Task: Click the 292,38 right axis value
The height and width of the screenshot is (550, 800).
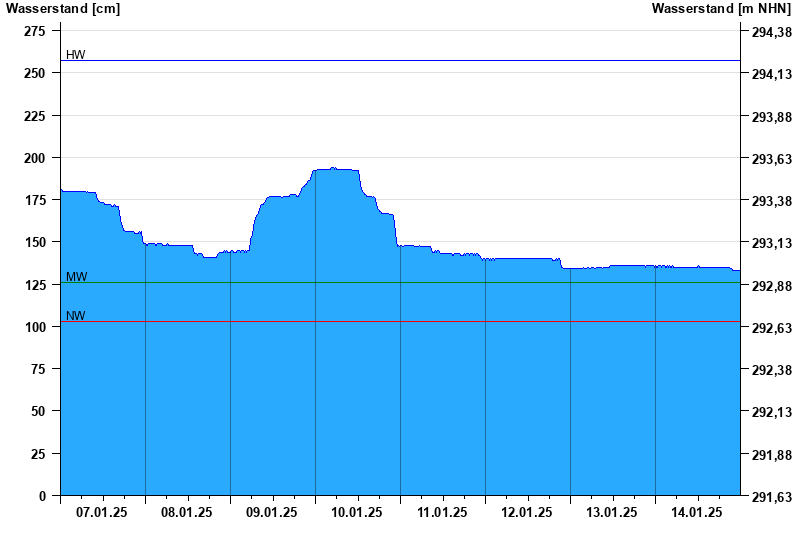Action: pos(772,370)
